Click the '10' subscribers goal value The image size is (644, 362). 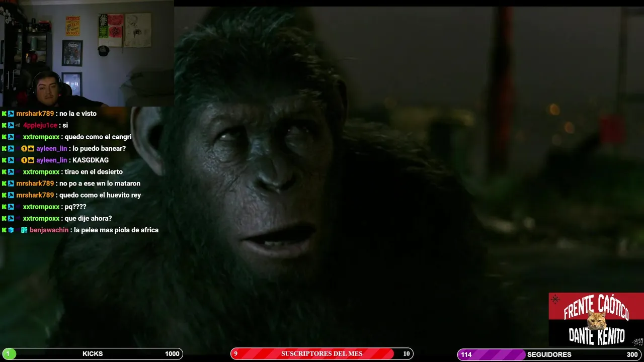[406, 354]
